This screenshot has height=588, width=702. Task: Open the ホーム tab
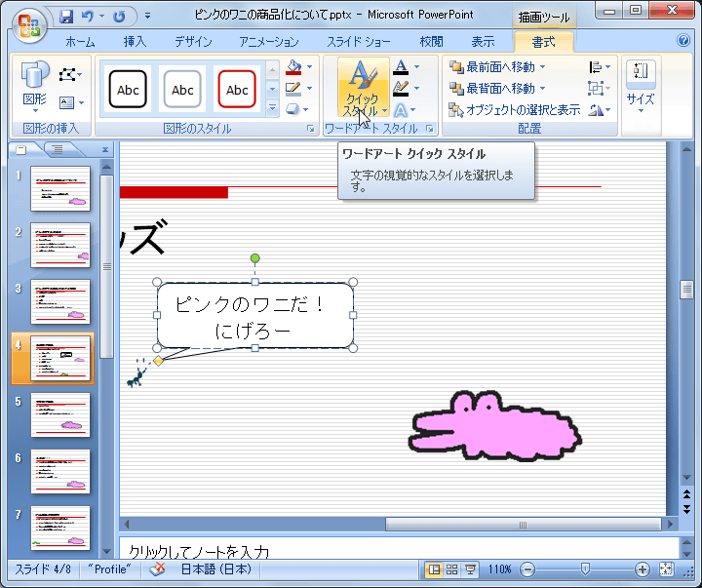click(80, 42)
